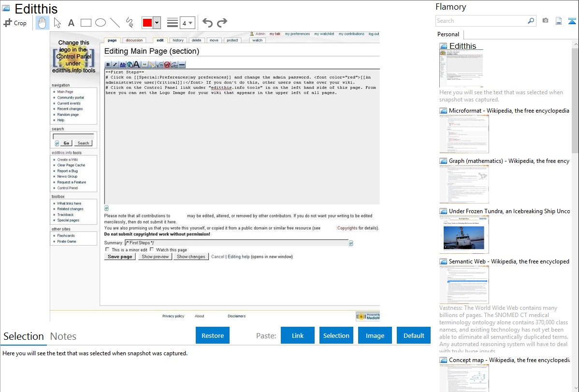Screen dimensions: 579x392
Task: Open the Selection tab next to Notes
Action: point(24,336)
